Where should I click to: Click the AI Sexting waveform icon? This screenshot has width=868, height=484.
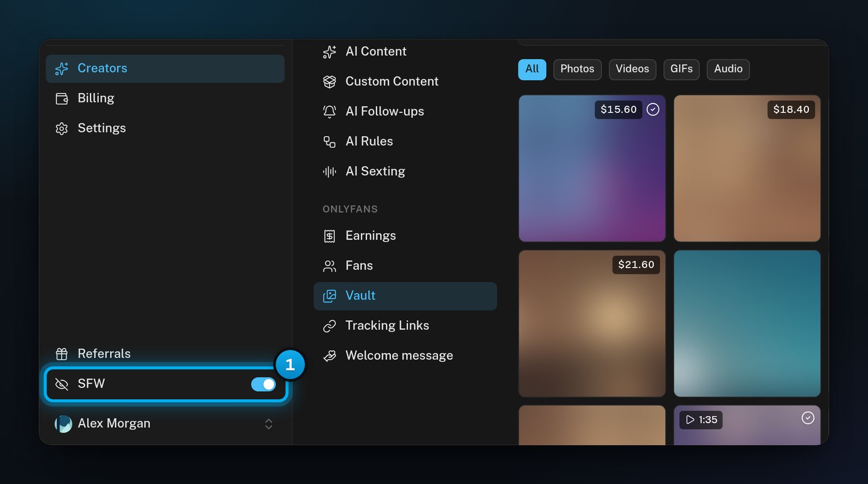pyautogui.click(x=329, y=171)
